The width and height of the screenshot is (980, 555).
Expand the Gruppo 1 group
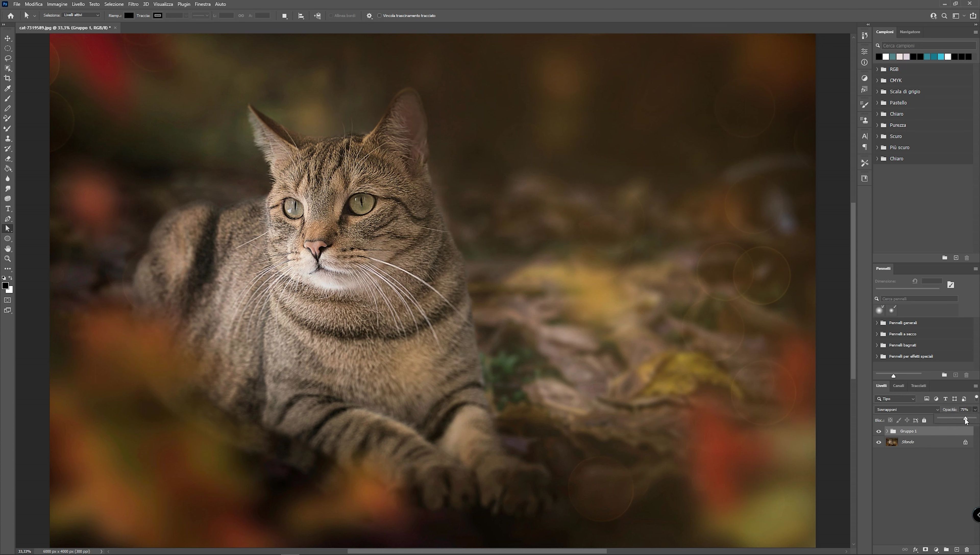click(x=887, y=431)
